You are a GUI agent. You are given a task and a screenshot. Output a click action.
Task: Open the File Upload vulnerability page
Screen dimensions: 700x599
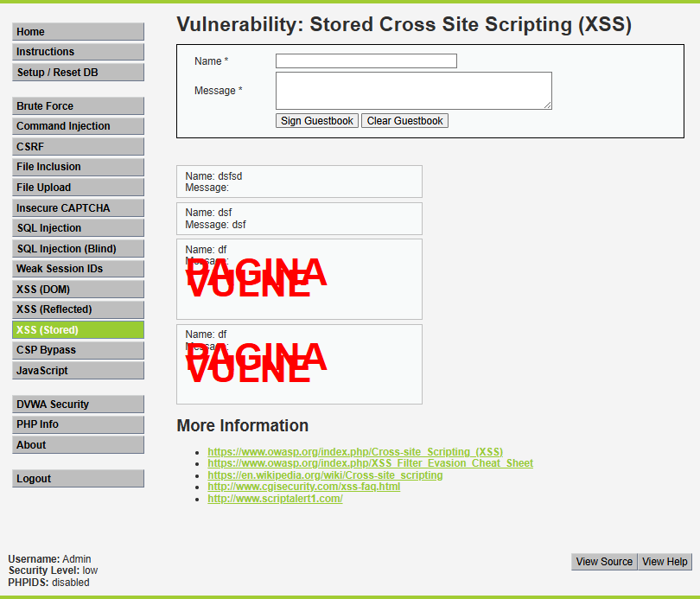tap(78, 188)
